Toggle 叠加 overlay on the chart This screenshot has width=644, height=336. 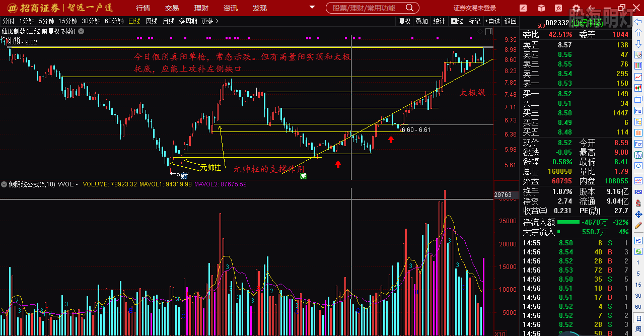pos(421,21)
